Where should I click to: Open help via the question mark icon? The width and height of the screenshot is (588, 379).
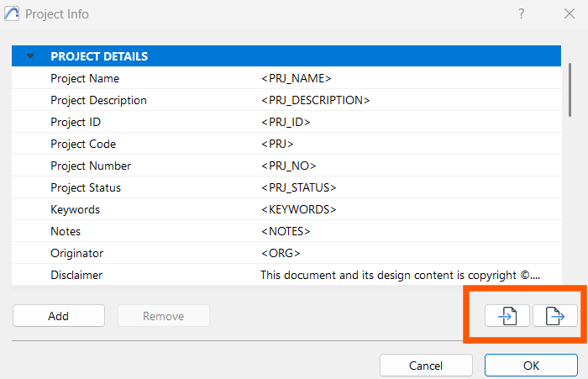coord(522,14)
